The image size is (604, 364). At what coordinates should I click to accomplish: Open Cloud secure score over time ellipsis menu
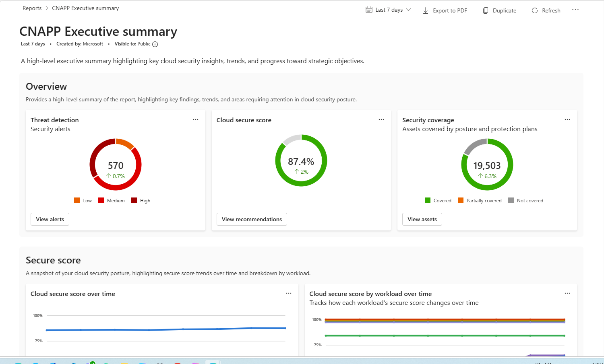[x=289, y=293]
